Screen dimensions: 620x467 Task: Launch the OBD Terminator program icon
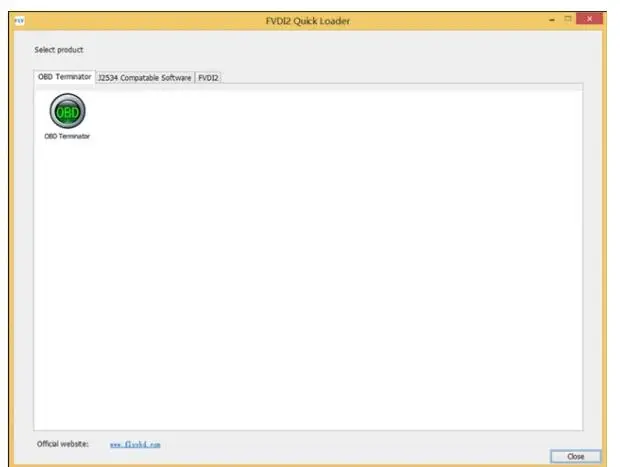67,111
